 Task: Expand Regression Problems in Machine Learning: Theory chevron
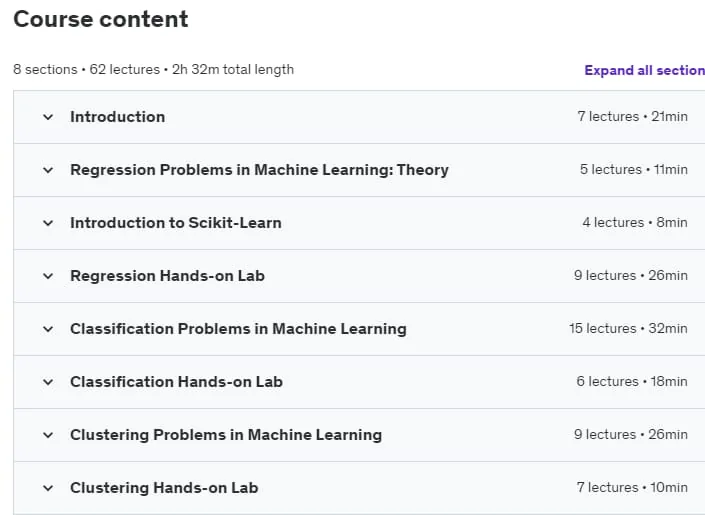click(x=48, y=170)
